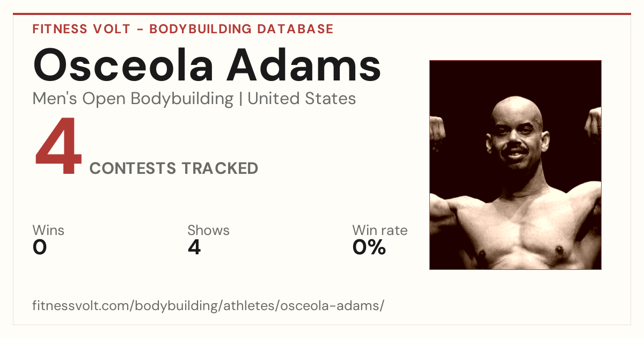The width and height of the screenshot is (644, 338).
Task: Click the last name Adams in heading
Action: (x=304, y=64)
